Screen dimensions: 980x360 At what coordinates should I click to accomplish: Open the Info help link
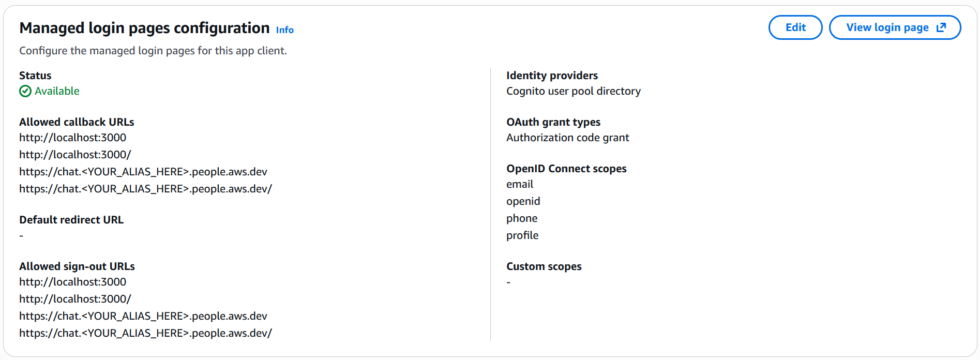coord(284,30)
